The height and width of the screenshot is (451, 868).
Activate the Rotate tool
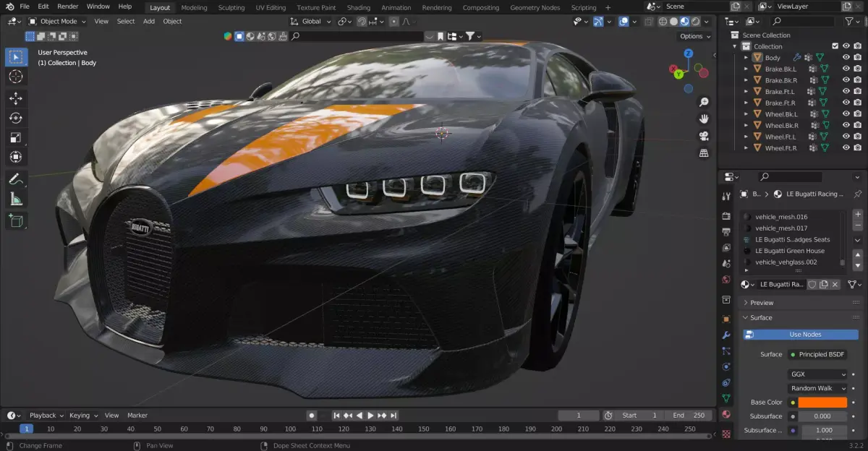[16, 118]
